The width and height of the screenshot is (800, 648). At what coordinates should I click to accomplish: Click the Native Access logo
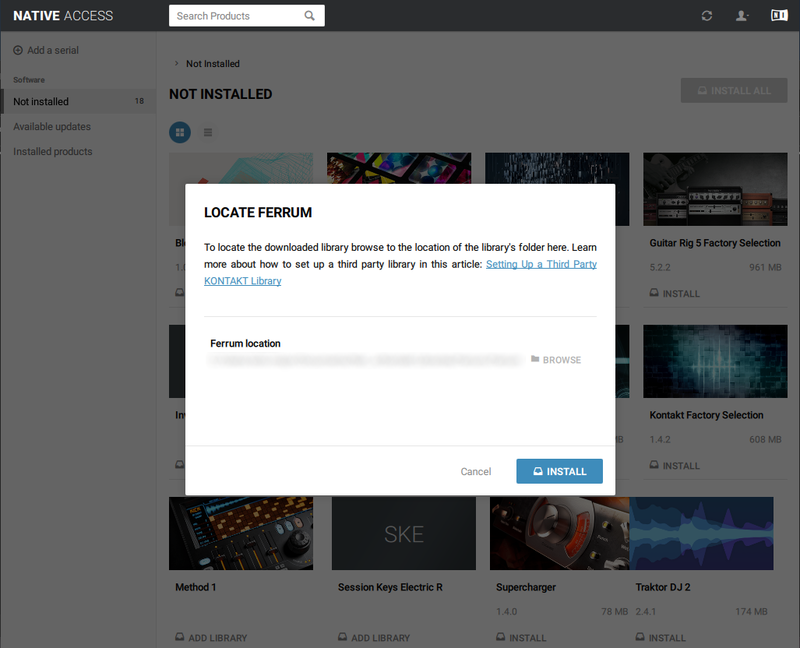(x=63, y=16)
